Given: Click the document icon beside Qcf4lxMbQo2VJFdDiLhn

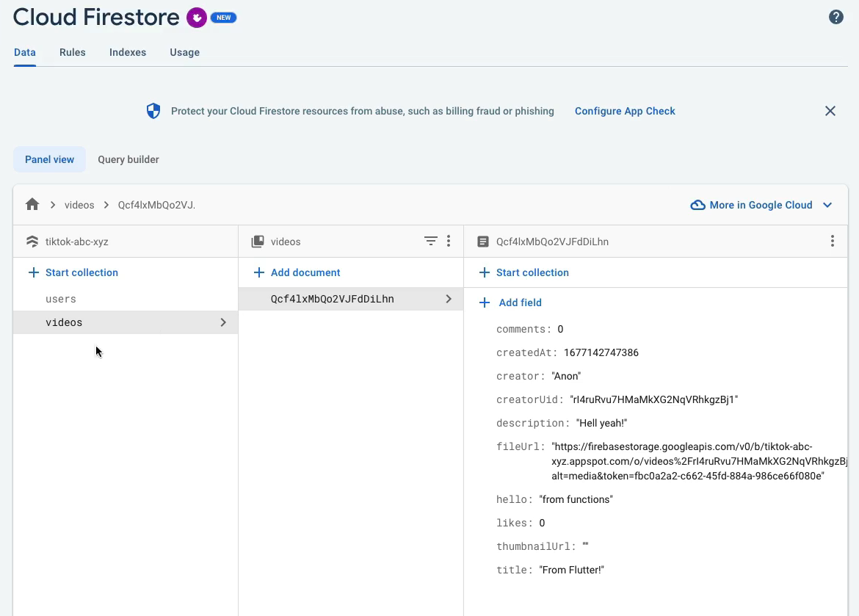Looking at the screenshot, I should point(482,241).
